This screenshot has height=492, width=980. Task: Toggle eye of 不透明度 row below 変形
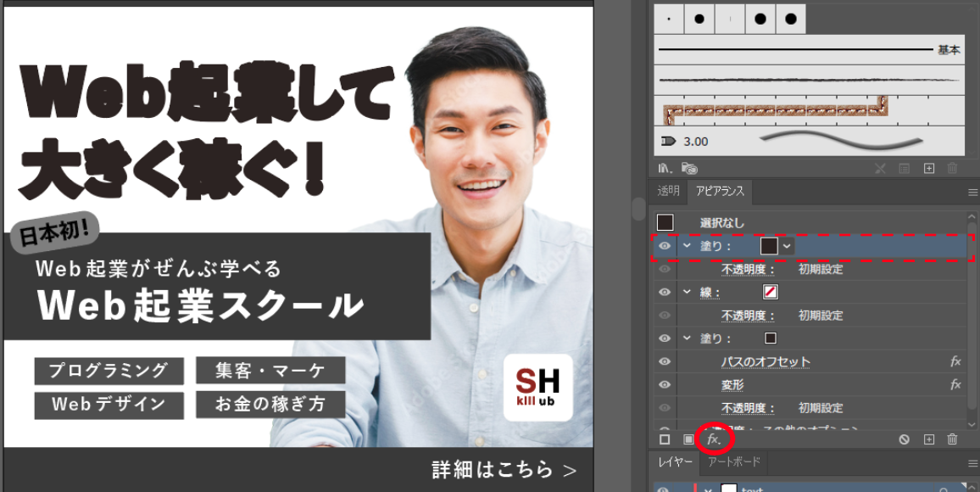point(665,408)
